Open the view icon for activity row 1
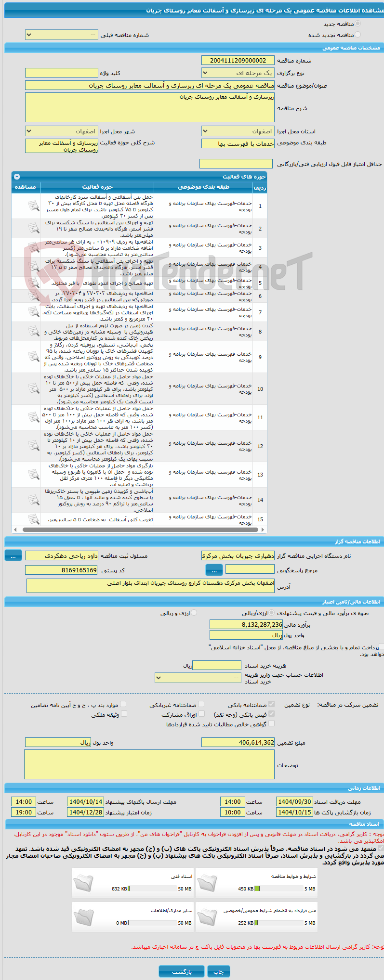Image resolution: width=384 pixels, height=980 pixels. (33, 206)
